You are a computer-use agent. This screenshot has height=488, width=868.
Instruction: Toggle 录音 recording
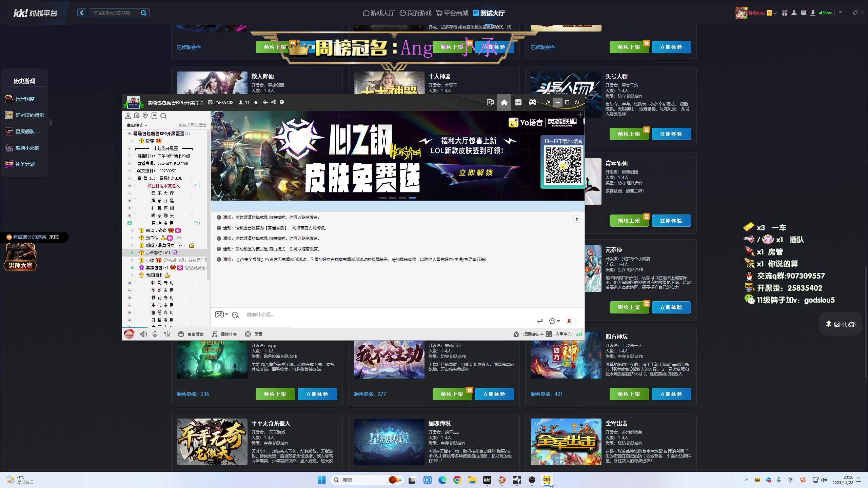click(254, 334)
